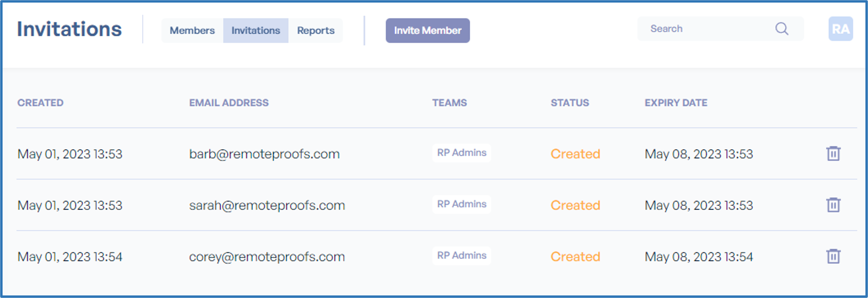868x298 pixels.
Task: Click expiry date in sarah's row
Action: click(699, 205)
